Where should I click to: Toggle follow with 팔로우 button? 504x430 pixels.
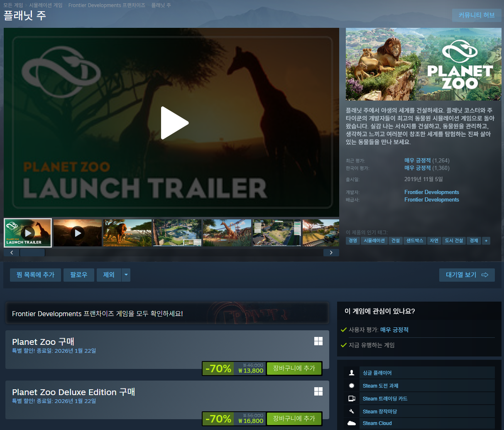pos(78,275)
